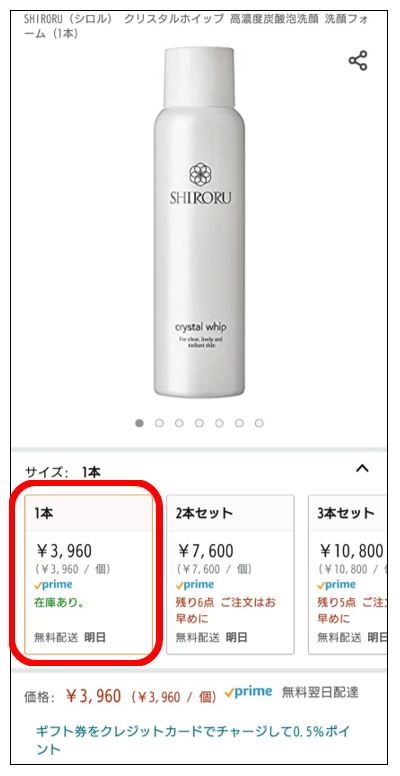Screen dimensions: 400x776
Task: Open the gift card charge points link
Action: pyautogui.click(x=193, y=739)
